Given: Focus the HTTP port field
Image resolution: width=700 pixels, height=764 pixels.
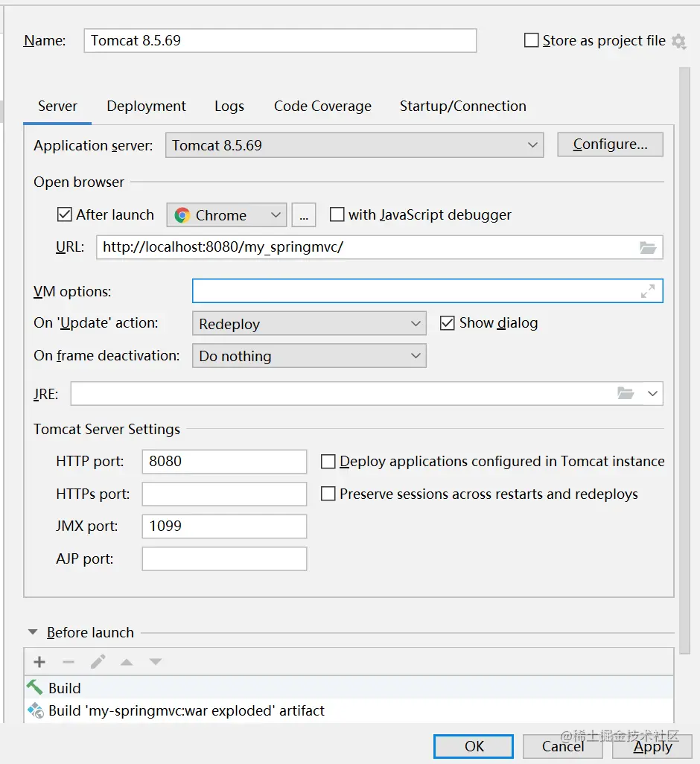Looking at the screenshot, I should [224, 462].
